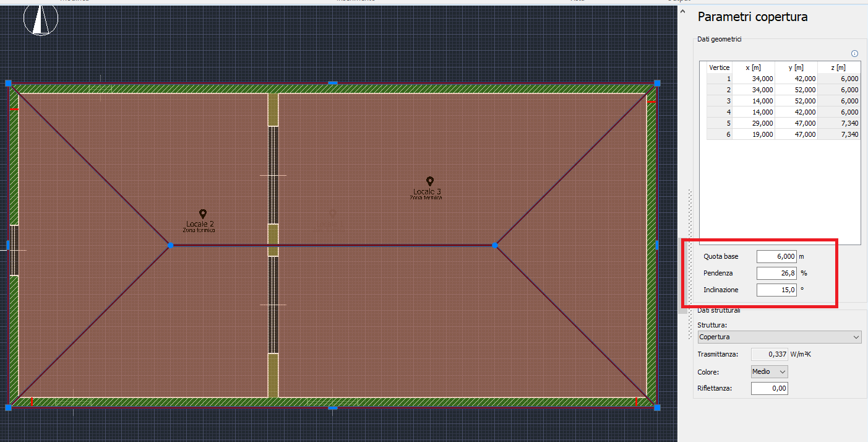Select the z value of vertex 3

(839, 101)
